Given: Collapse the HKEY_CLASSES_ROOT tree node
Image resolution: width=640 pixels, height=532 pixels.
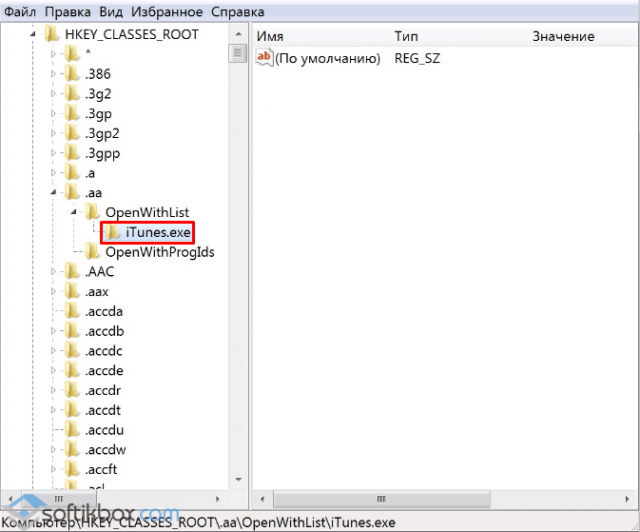Looking at the screenshot, I should pos(33,35).
